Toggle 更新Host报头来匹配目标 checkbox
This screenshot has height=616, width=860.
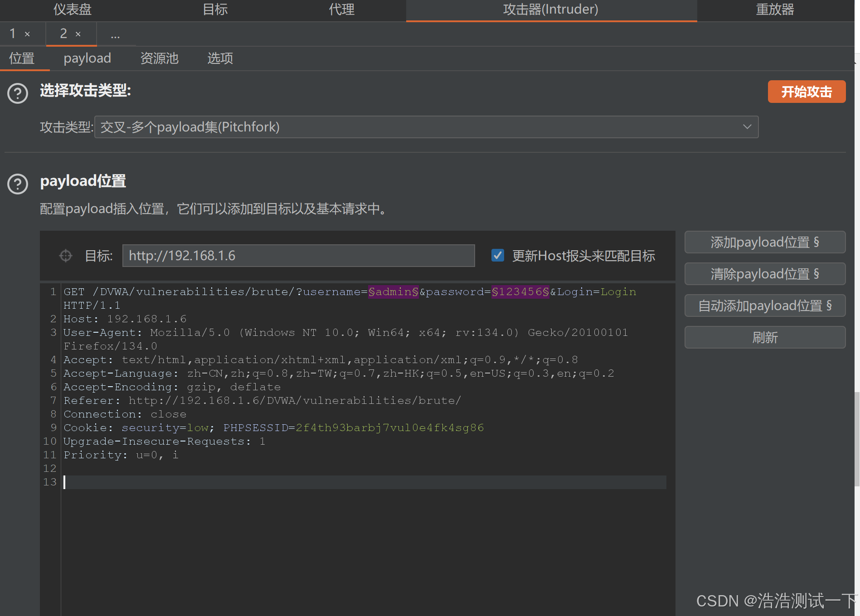[x=498, y=255]
